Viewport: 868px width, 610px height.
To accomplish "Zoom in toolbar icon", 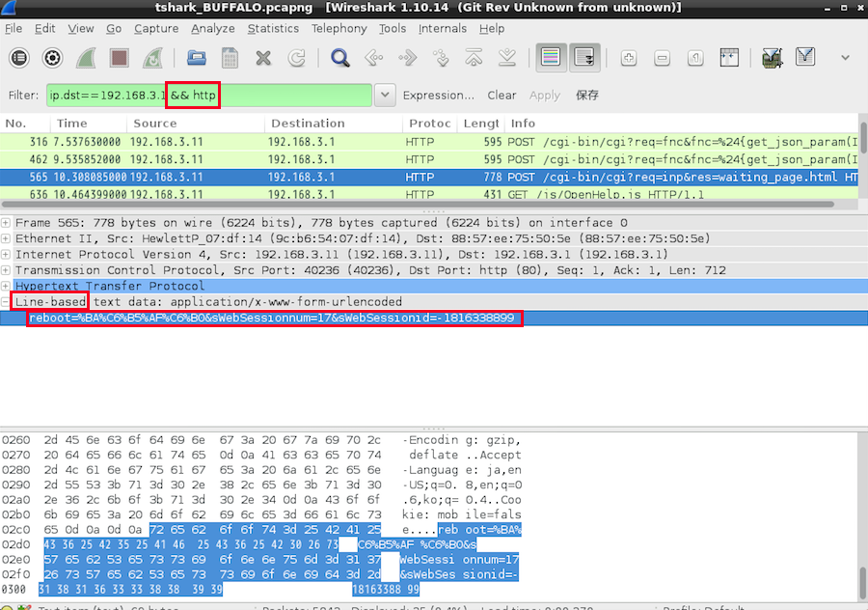I will [x=628, y=58].
